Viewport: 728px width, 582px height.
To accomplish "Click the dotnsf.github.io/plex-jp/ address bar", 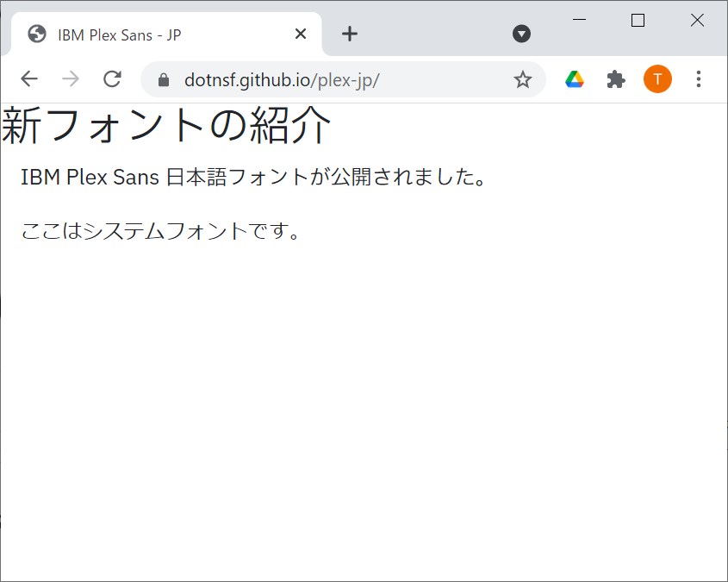I will (343, 79).
